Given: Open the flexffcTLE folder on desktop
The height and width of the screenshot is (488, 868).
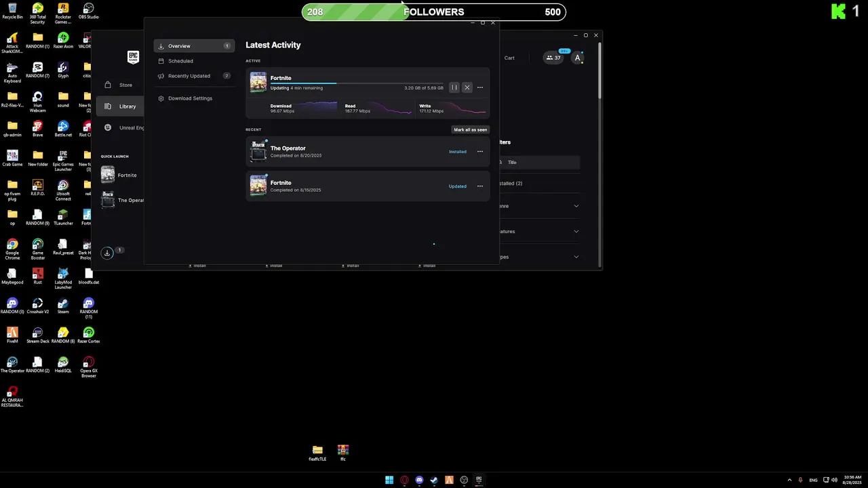Looking at the screenshot, I should tap(317, 453).
